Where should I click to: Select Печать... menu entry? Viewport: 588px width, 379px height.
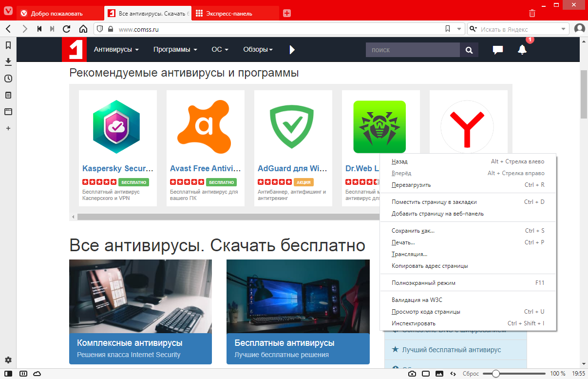[x=468, y=242]
